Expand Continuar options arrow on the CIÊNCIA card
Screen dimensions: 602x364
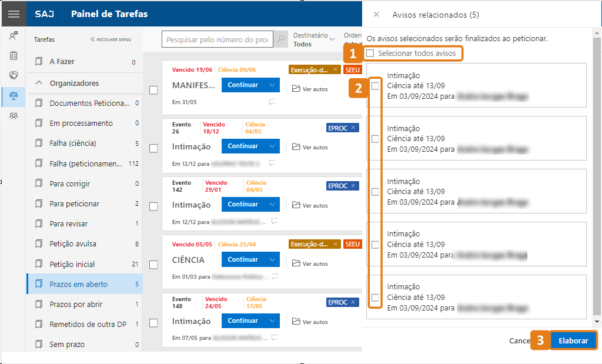point(272,259)
